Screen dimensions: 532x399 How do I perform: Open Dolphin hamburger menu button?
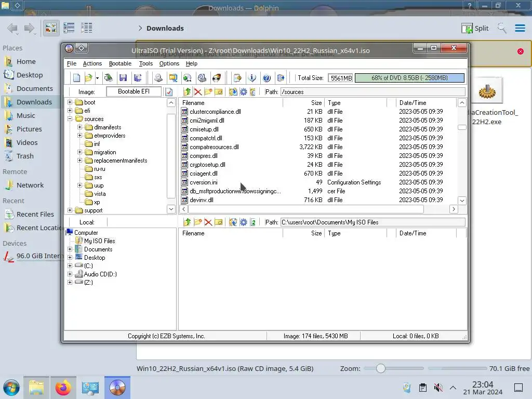pos(520,28)
